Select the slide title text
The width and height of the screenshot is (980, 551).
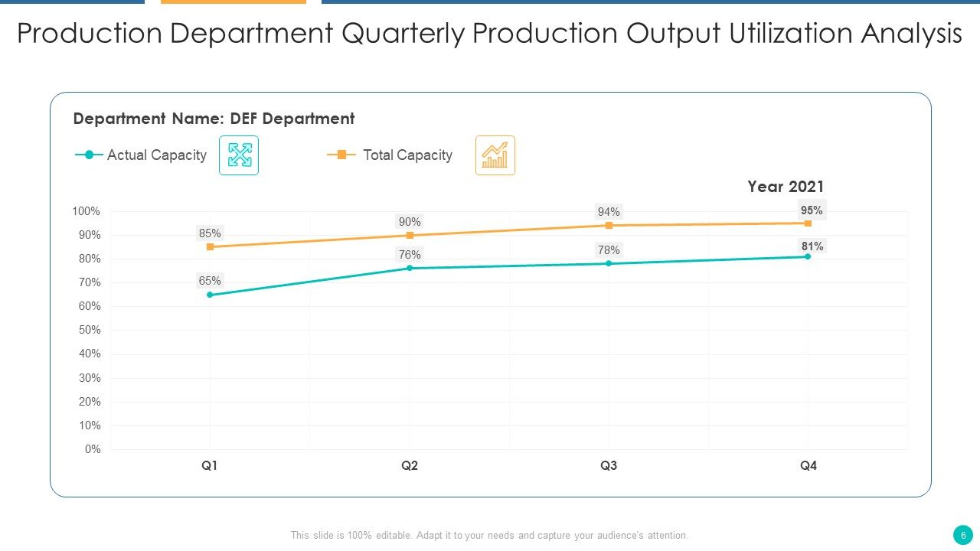pyautogui.click(x=489, y=34)
